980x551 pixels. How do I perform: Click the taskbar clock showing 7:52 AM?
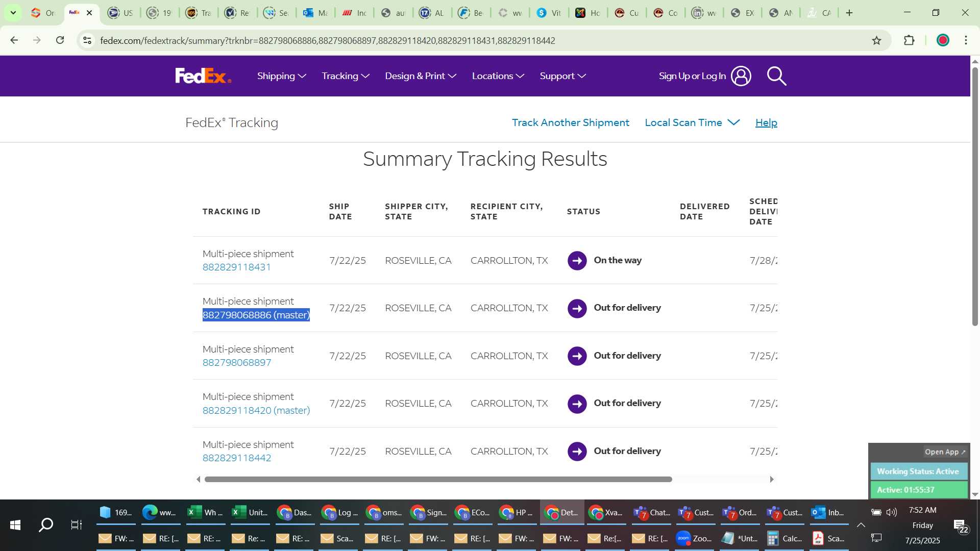point(922,510)
